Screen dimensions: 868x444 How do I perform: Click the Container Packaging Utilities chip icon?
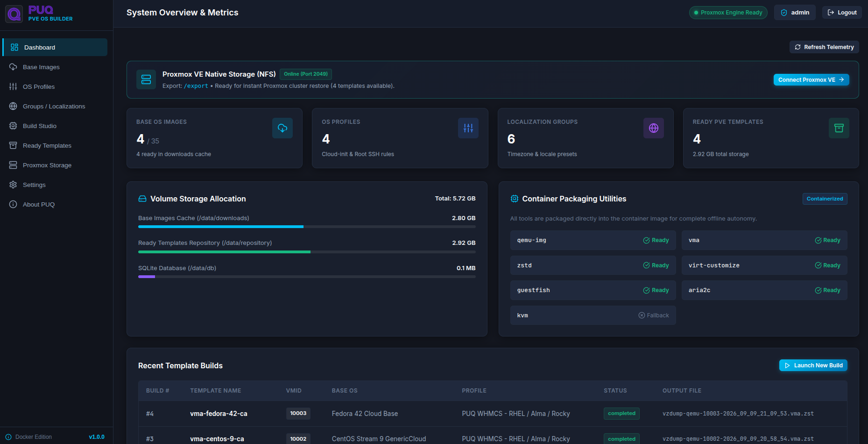point(515,199)
